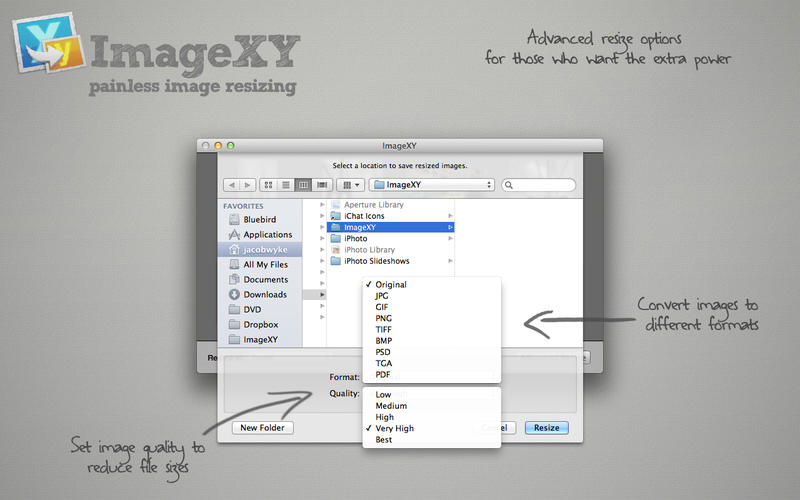Switch to icon view mode

[269, 185]
